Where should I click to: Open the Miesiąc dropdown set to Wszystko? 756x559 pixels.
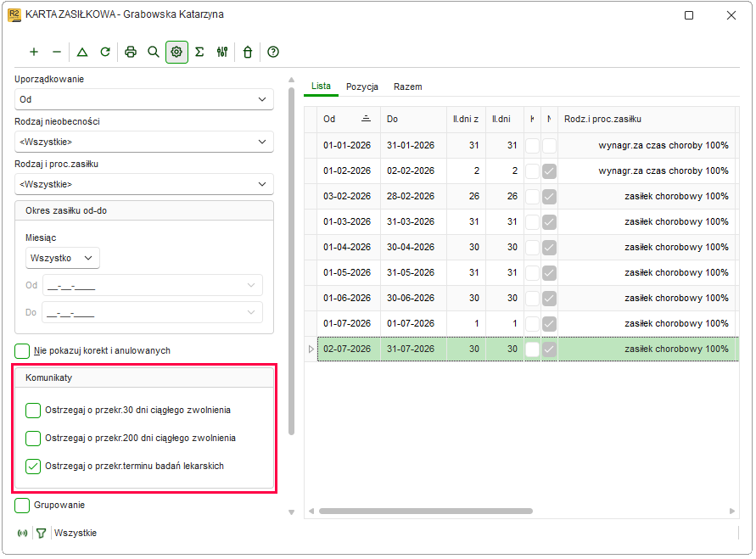(x=63, y=259)
